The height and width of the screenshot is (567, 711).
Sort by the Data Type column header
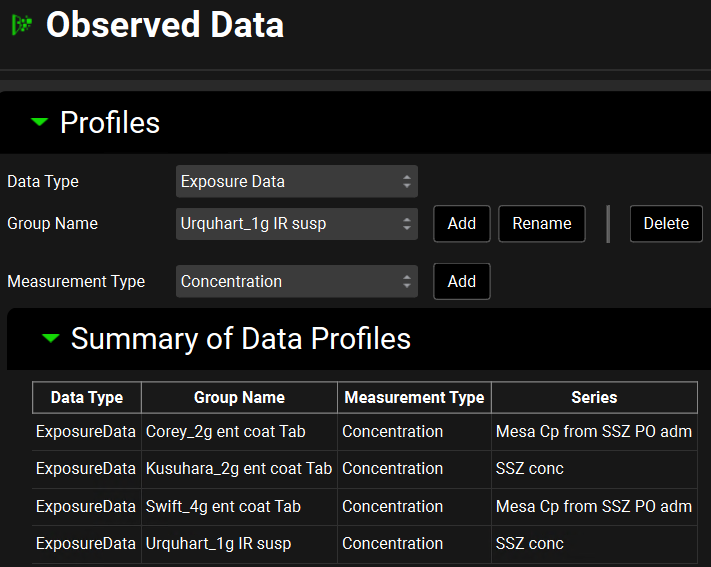[87, 397]
